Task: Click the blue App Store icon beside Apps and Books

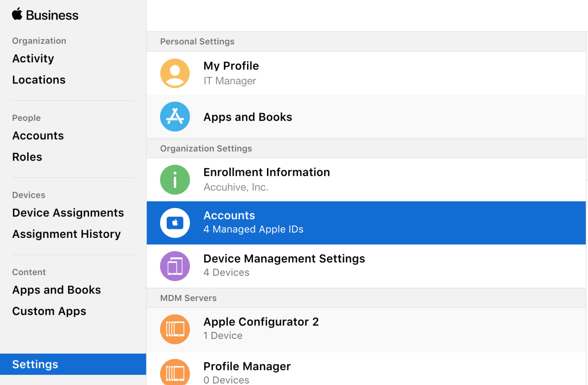Action: coord(175,116)
